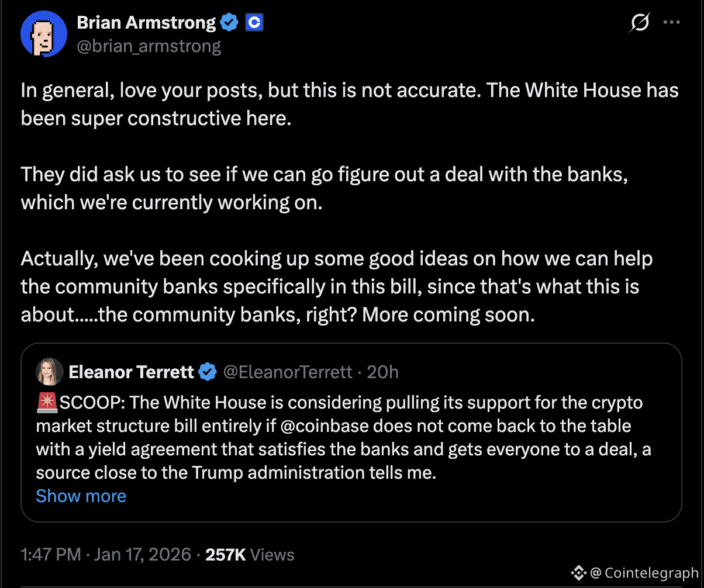Click the @brian_armstrong handle

tap(149, 46)
